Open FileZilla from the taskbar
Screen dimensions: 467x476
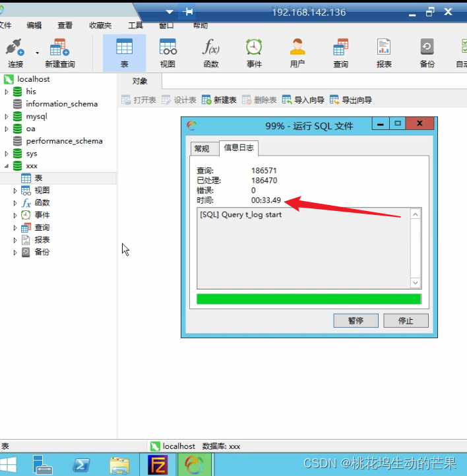coord(158,465)
